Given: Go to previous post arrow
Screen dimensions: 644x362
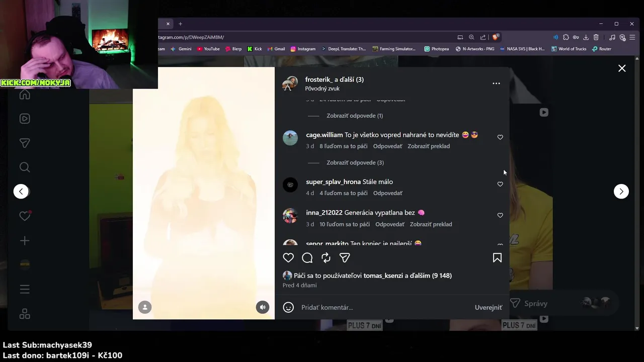Looking at the screenshot, I should point(21,191).
